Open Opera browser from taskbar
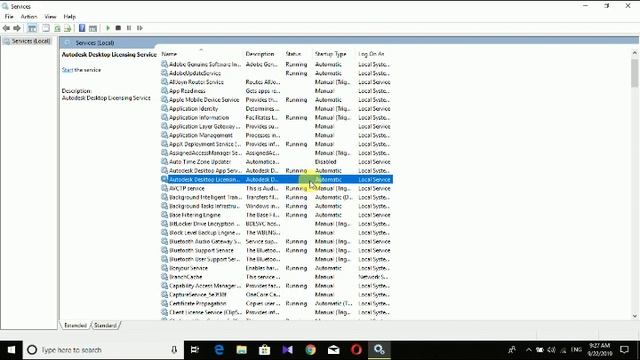Image resolution: width=640 pixels, height=360 pixels. (356, 350)
